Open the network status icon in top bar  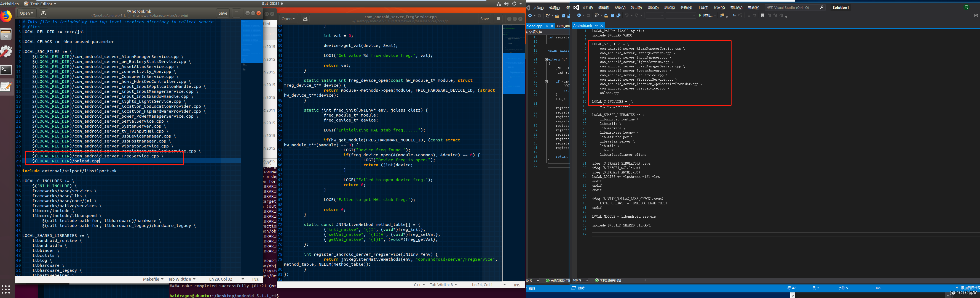click(x=498, y=3)
